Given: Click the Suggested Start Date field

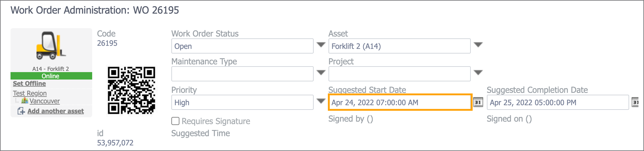Looking at the screenshot, I should pyautogui.click(x=400, y=102).
